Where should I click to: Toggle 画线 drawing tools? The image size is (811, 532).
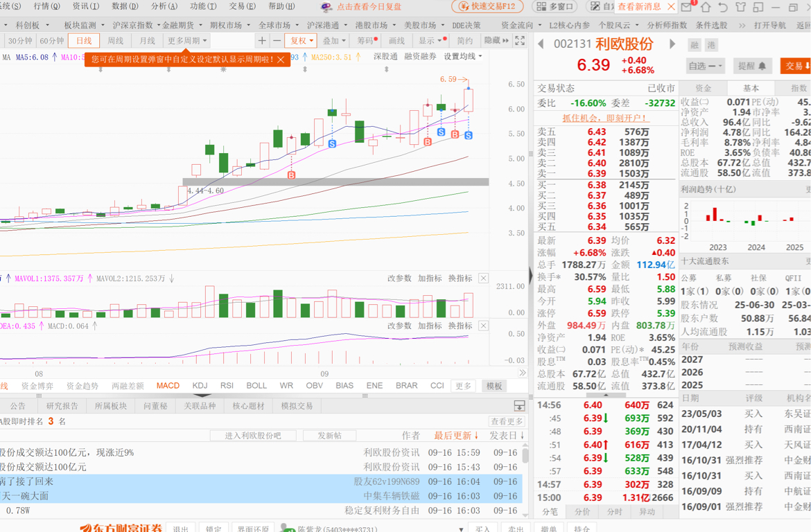pos(396,40)
